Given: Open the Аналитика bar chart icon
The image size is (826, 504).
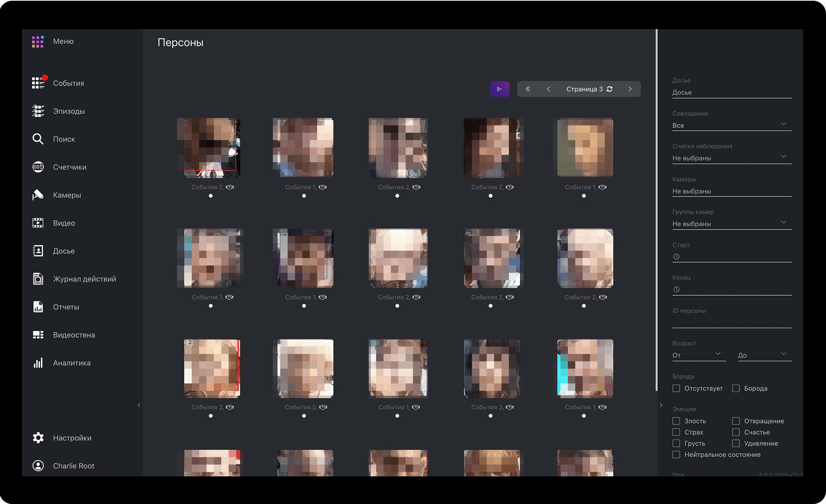Looking at the screenshot, I should [x=38, y=363].
